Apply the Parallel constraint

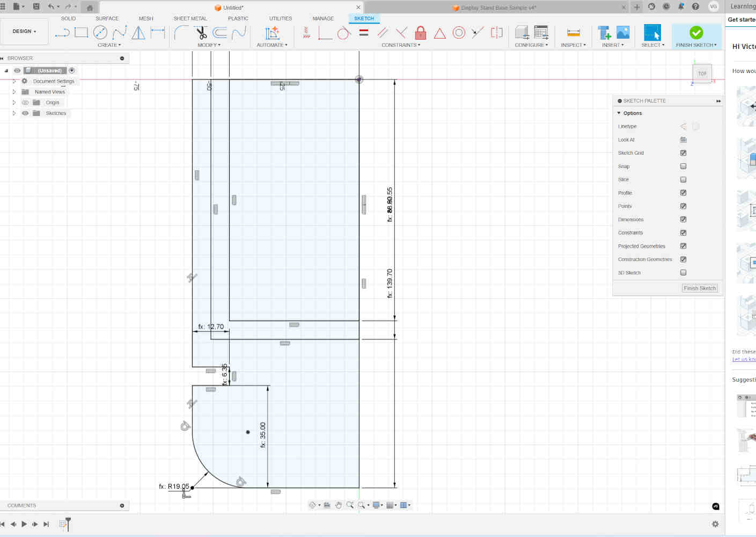[383, 33]
